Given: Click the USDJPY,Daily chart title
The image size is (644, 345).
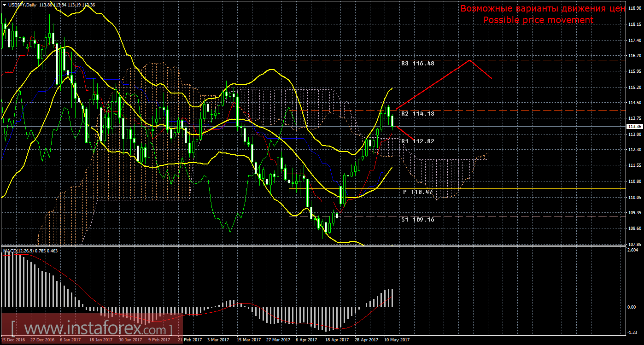Looking at the screenshot, I should point(23,5).
